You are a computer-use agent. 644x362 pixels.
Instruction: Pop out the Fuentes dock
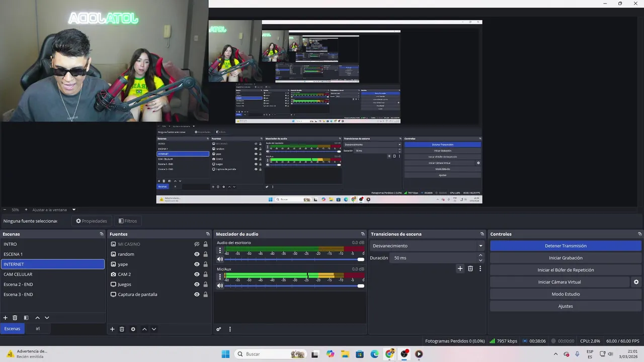tap(208, 234)
